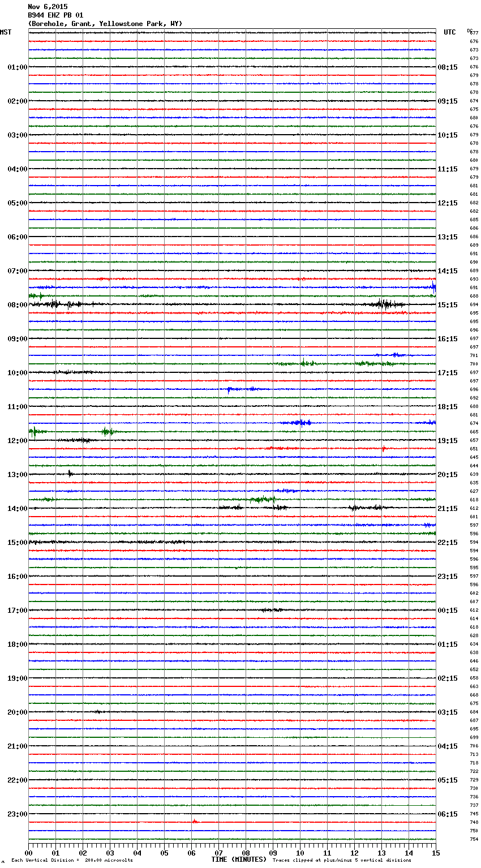Image resolution: width=481 pixels, height=868 pixels.
Task: Click "Traces clipped at plus/minus 5 vertical divisions" note
Action: tap(342, 860)
